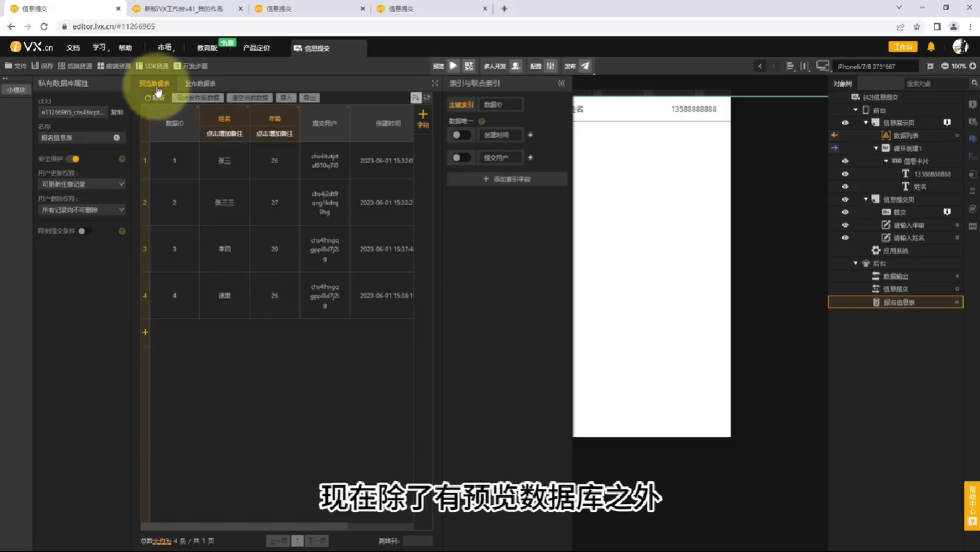Open the multi-user development icon
980x552 pixels.
pos(516,66)
